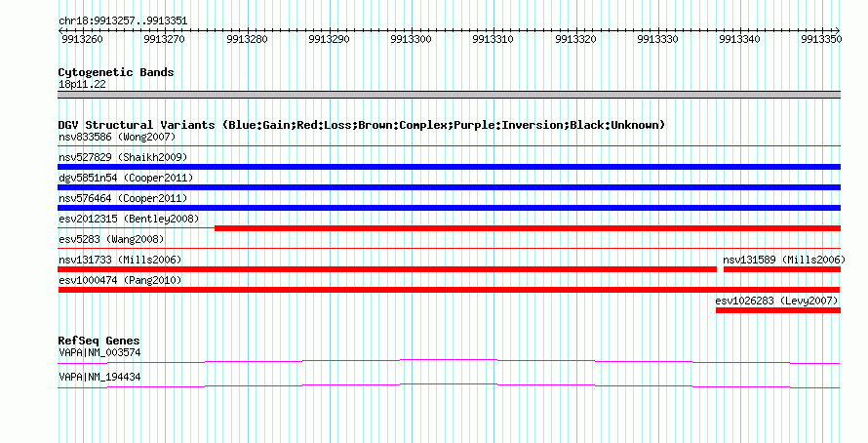Click ruler position 9913350

pyautogui.click(x=821, y=39)
